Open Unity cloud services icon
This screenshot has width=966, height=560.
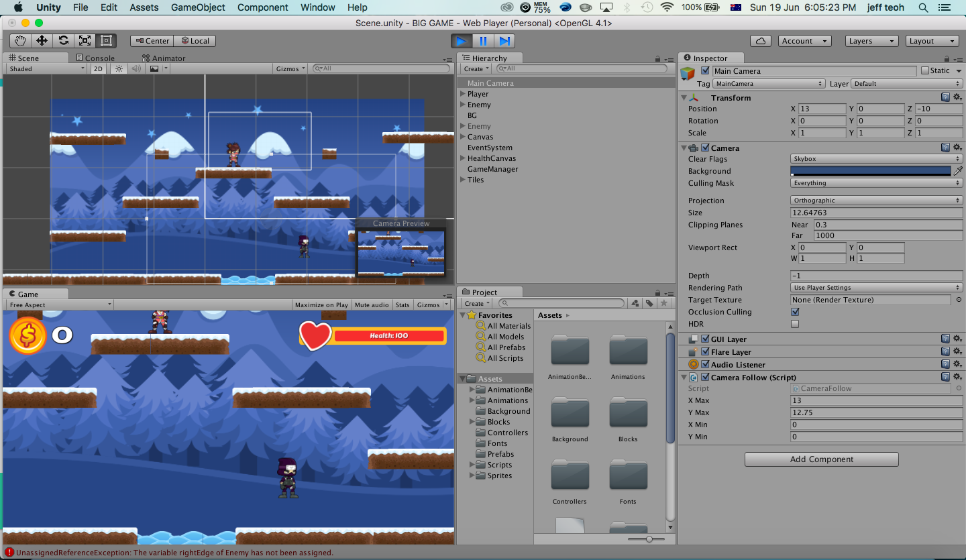(760, 41)
